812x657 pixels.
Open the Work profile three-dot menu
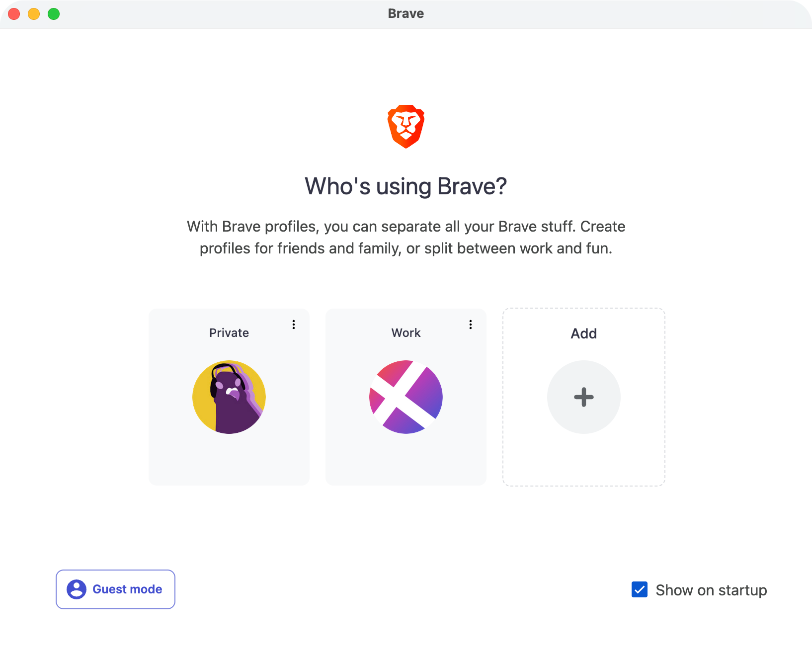[471, 325]
